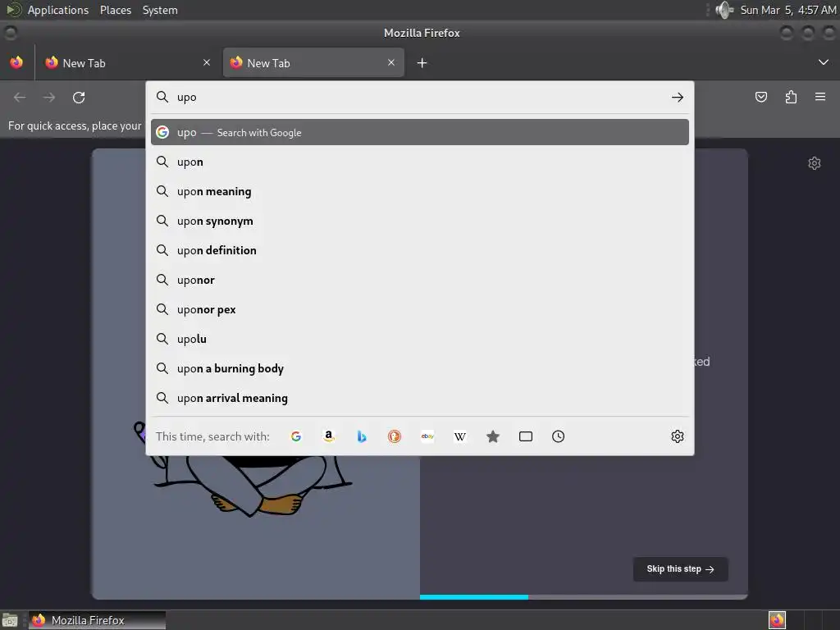The height and width of the screenshot is (630, 840).
Task: Choose the 'uponor' suggestion
Action: point(419,280)
